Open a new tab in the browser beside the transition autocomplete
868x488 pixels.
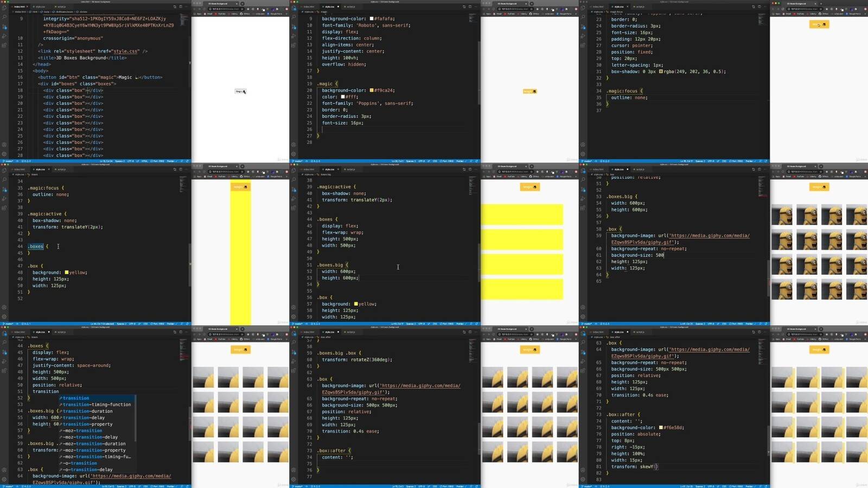click(x=242, y=329)
